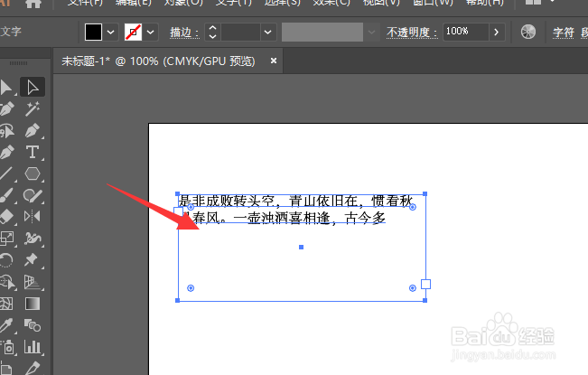Select the Mesh tool

6,304
